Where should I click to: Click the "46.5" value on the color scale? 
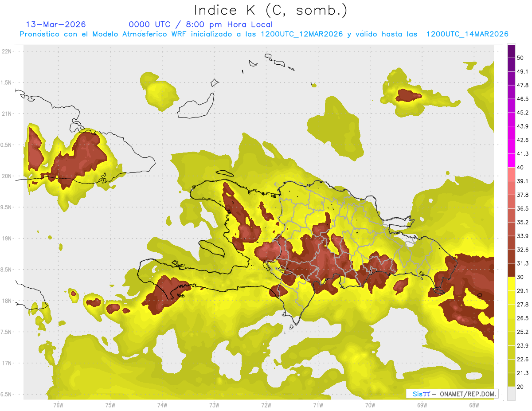(523, 99)
